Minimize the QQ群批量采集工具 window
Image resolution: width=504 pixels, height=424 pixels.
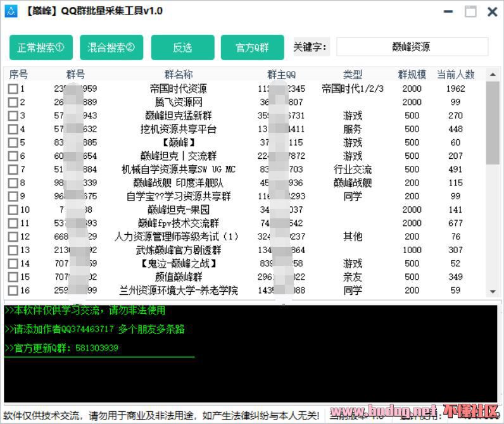[x=448, y=11]
